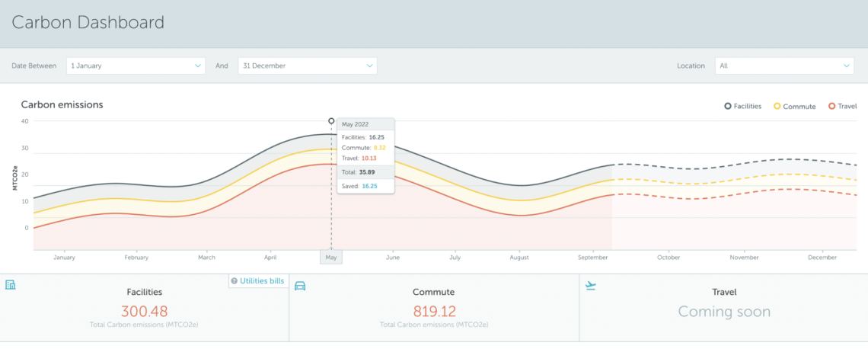Click the circle marker above May line
The height and width of the screenshot is (349, 868).
pos(331,120)
